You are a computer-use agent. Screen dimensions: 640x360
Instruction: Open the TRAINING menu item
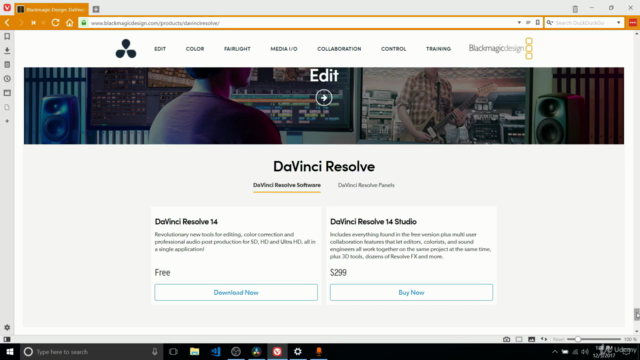pos(438,49)
